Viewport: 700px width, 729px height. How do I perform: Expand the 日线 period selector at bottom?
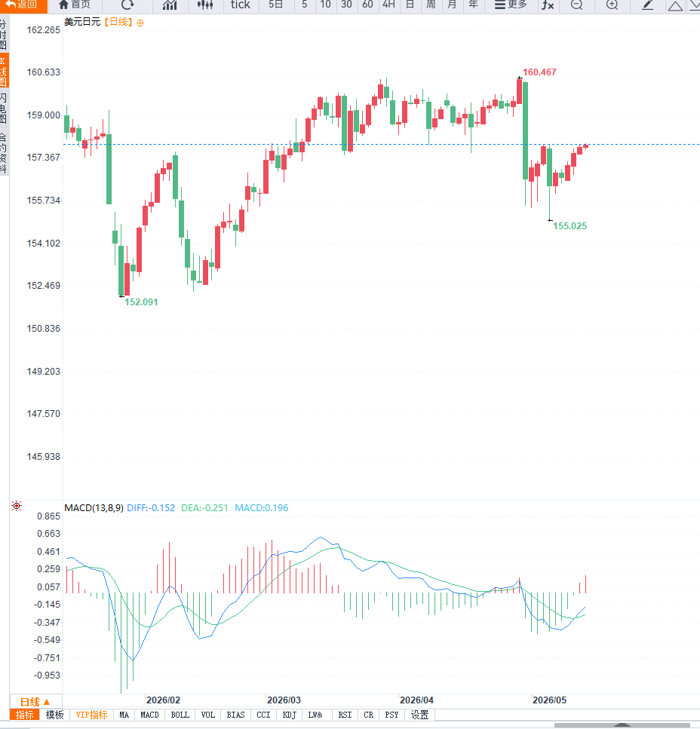[x=35, y=702]
